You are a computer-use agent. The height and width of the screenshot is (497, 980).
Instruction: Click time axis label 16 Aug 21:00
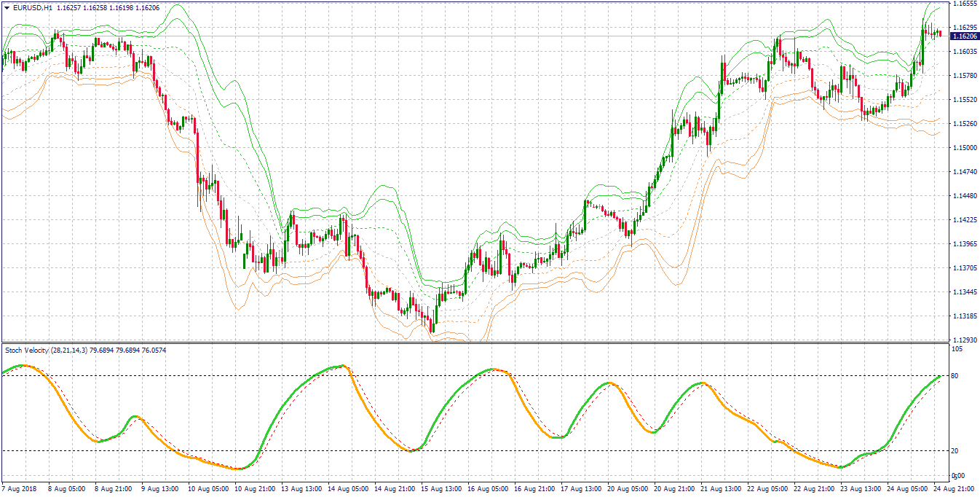534,490
